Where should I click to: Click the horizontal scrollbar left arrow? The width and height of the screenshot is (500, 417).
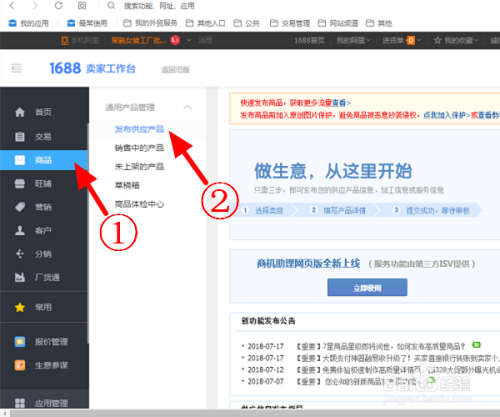coord(5,413)
